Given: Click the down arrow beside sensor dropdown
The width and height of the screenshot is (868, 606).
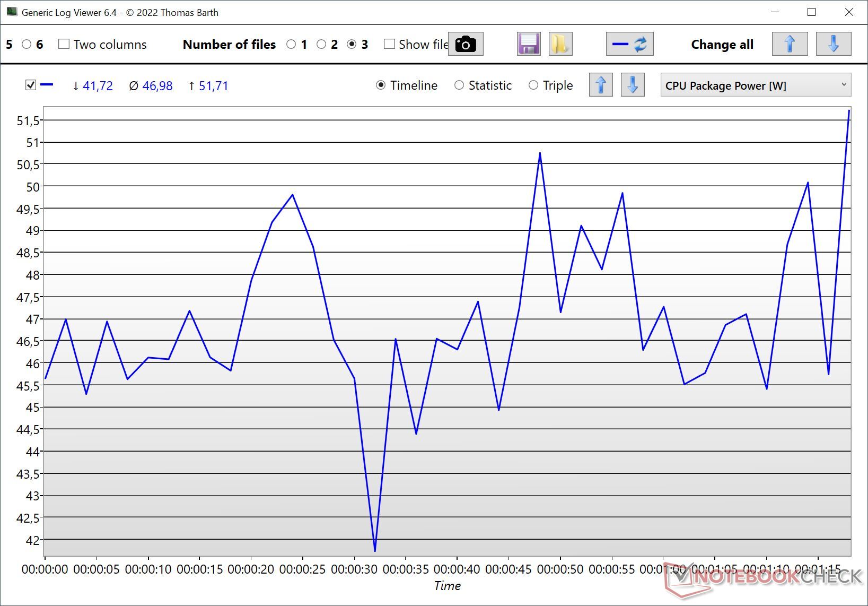Looking at the screenshot, I should click(632, 85).
